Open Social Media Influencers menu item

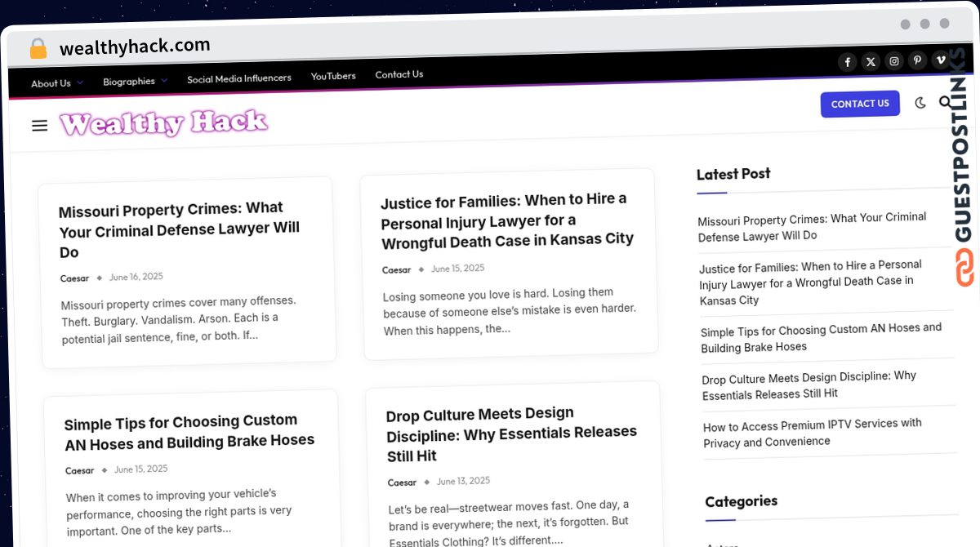[x=239, y=78]
